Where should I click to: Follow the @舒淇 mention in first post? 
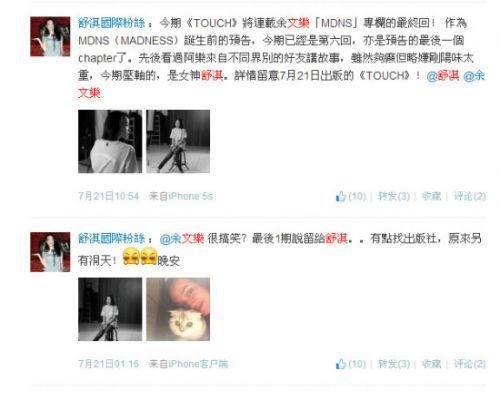tap(443, 76)
